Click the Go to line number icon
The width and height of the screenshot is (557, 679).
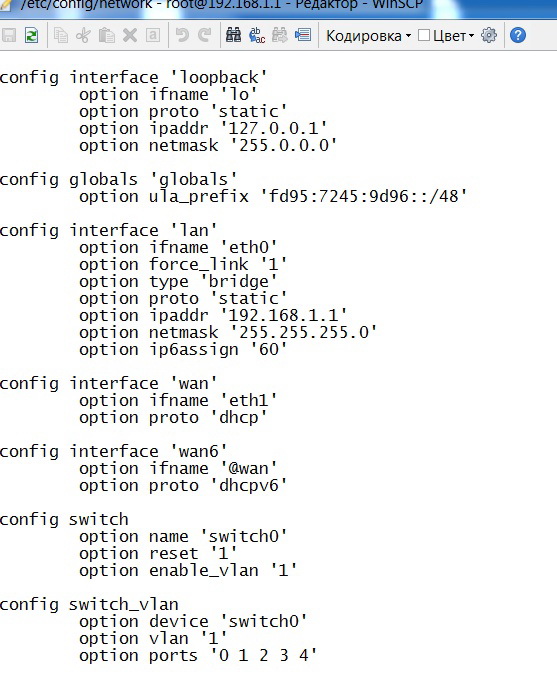point(303,35)
